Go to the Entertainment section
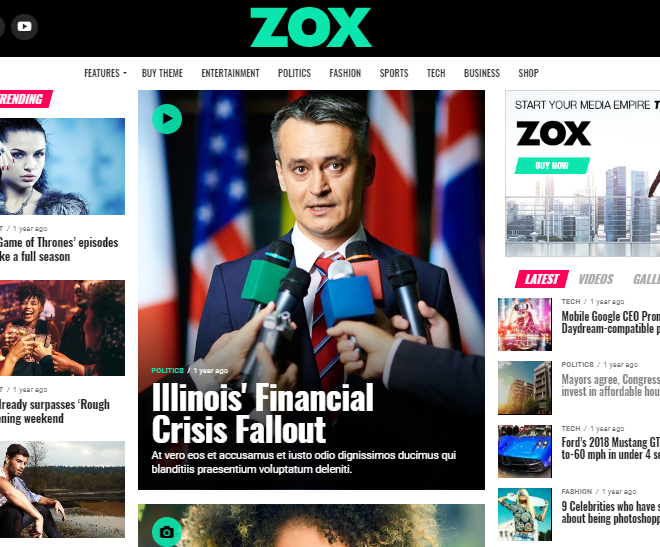This screenshot has height=547, width=660. (x=230, y=73)
